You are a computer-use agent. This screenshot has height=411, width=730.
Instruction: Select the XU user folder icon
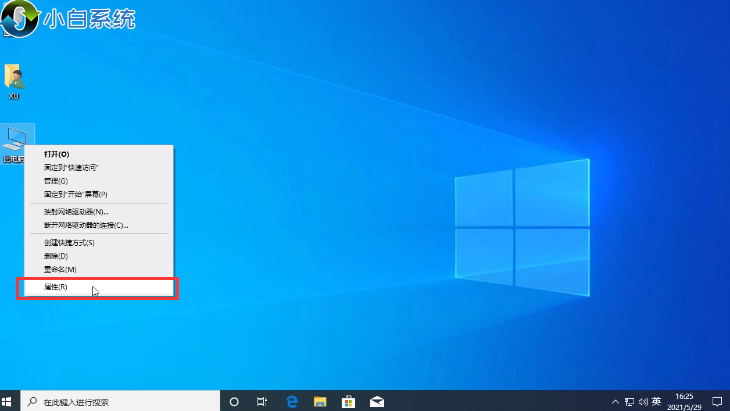(x=14, y=82)
